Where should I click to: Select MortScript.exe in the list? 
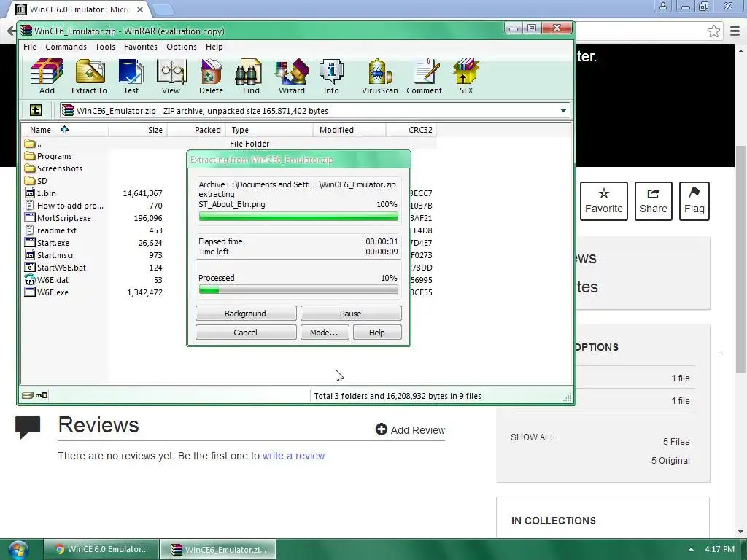58,218
